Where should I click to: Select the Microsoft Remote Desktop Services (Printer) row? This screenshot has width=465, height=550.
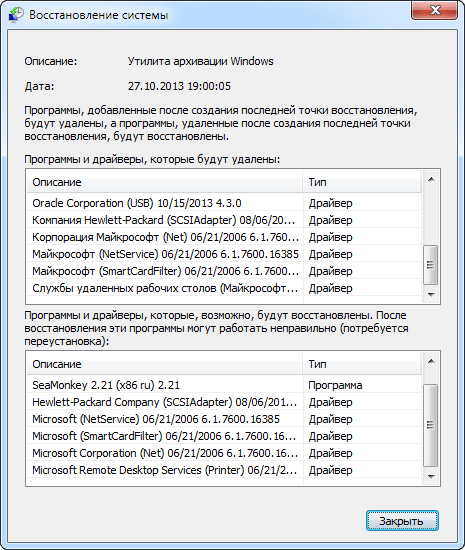click(x=224, y=470)
